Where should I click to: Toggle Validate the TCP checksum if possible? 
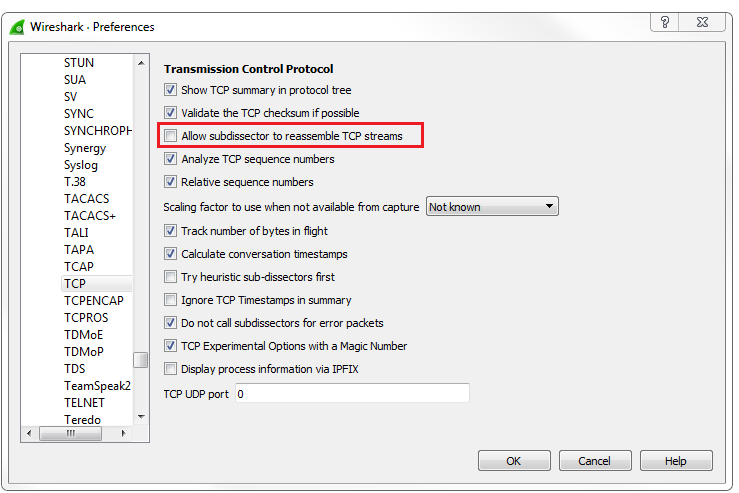(x=171, y=113)
